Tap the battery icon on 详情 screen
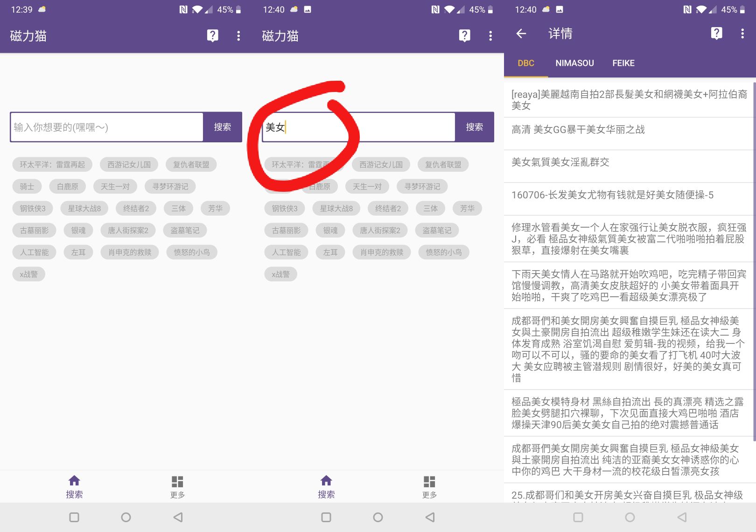The image size is (756, 532). (x=742, y=9)
